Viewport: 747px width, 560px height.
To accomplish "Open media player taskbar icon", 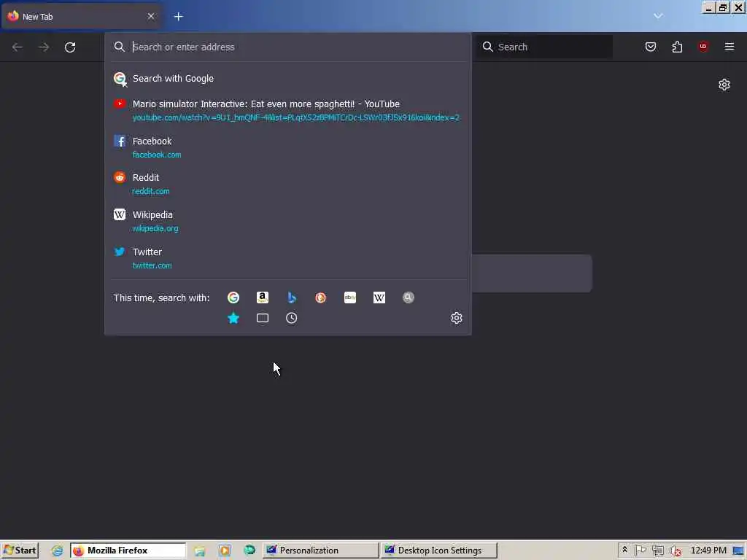I will (x=225, y=551).
